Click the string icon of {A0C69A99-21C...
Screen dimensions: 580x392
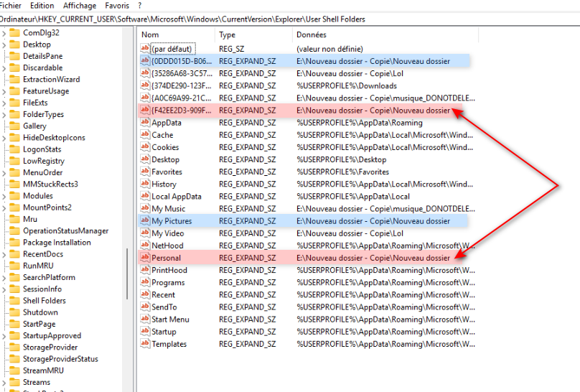[x=145, y=98]
